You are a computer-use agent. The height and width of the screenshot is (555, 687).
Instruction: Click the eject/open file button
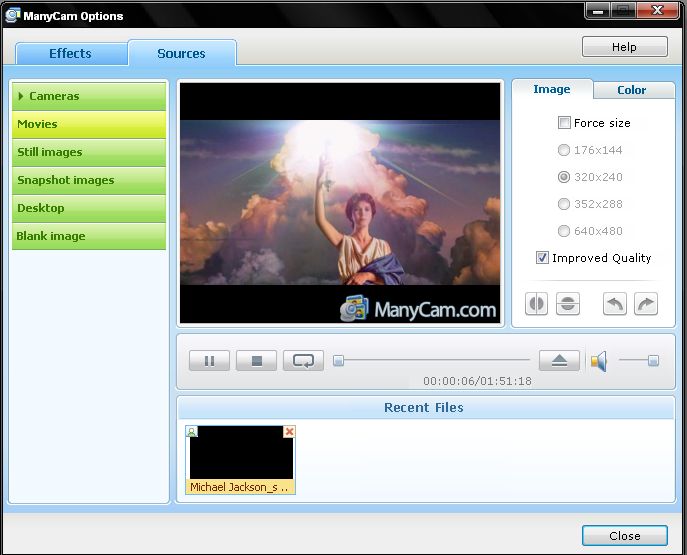(x=560, y=361)
